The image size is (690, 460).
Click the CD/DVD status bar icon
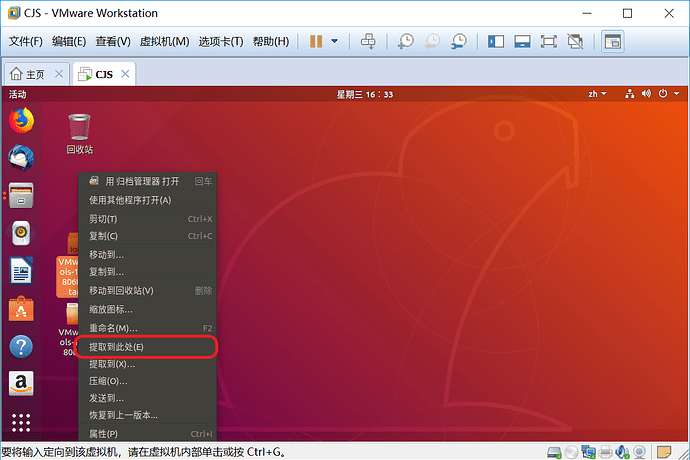(x=571, y=452)
